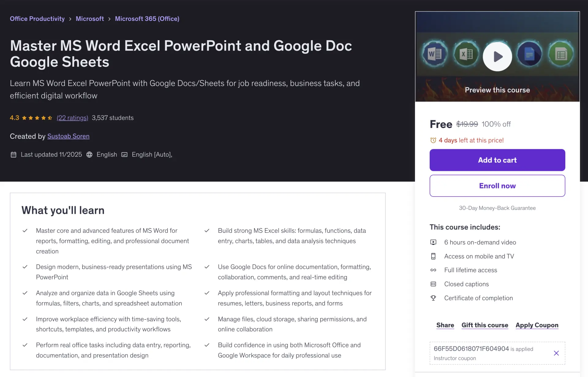This screenshot has width=588, height=377.
Task: View the 22 ratings link
Action: pyautogui.click(x=72, y=118)
